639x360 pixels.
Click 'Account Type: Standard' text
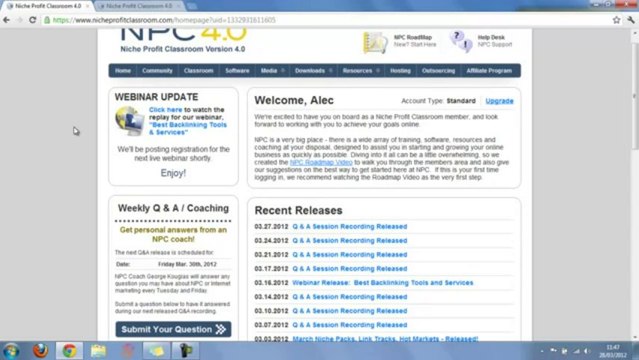438,101
